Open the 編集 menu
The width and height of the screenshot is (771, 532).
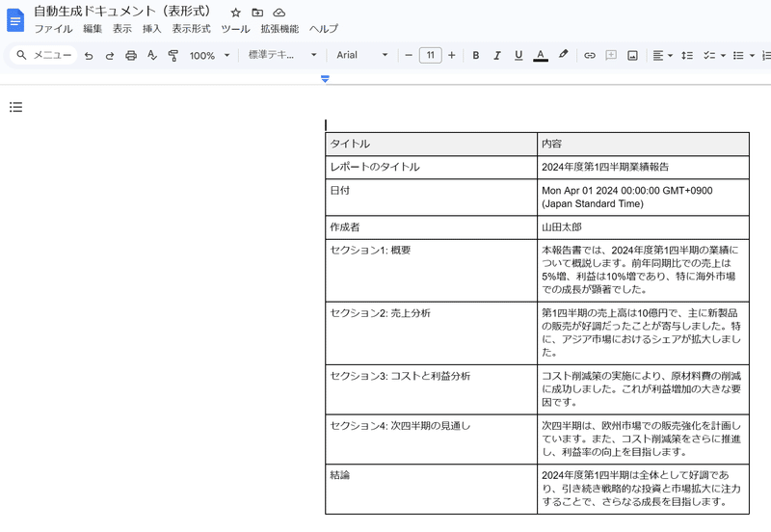pos(93,29)
